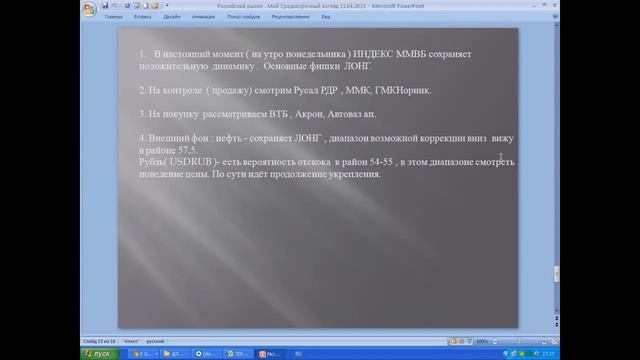Open the Главная ribbon tab
The width and height of the screenshot is (640, 360).
(x=113, y=17)
